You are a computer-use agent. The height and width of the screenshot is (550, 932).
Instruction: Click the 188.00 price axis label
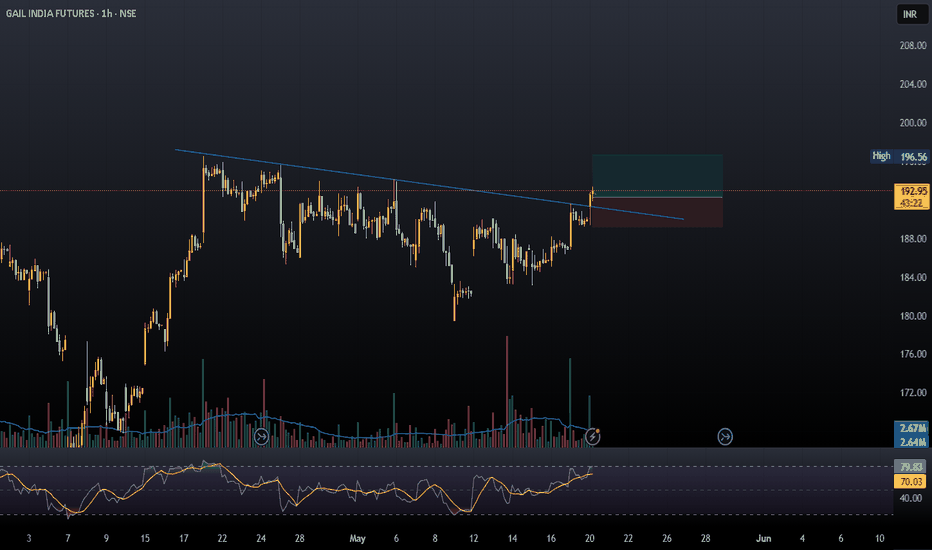click(x=913, y=238)
